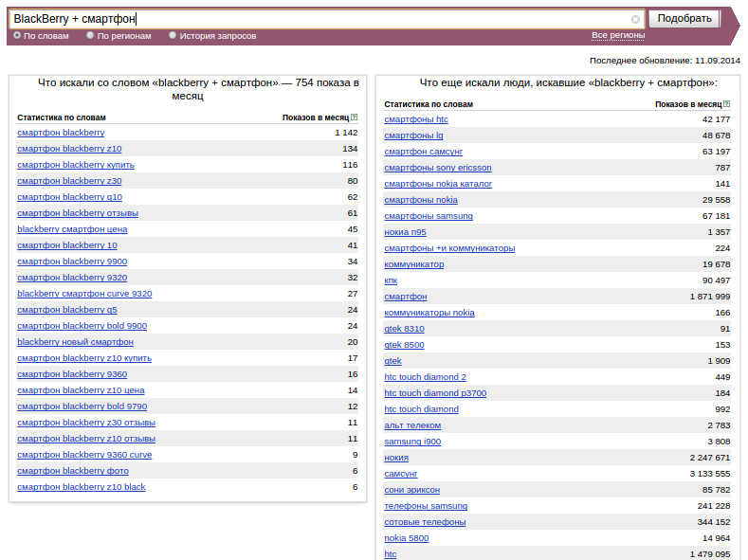The image size is (748, 560).
Task: Click the Подобрать button
Action: [x=684, y=19]
